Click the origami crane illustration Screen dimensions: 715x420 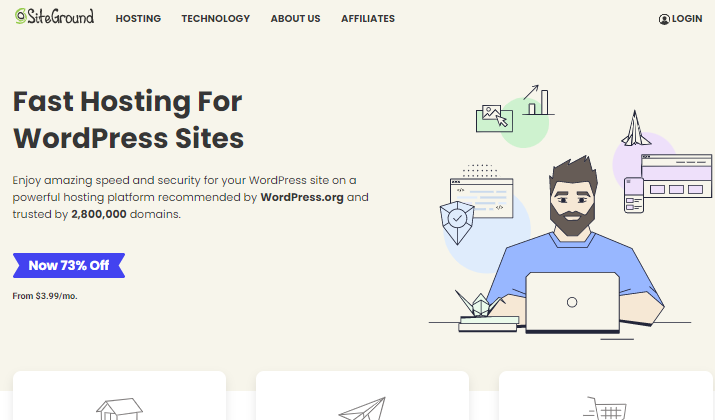[480, 303]
